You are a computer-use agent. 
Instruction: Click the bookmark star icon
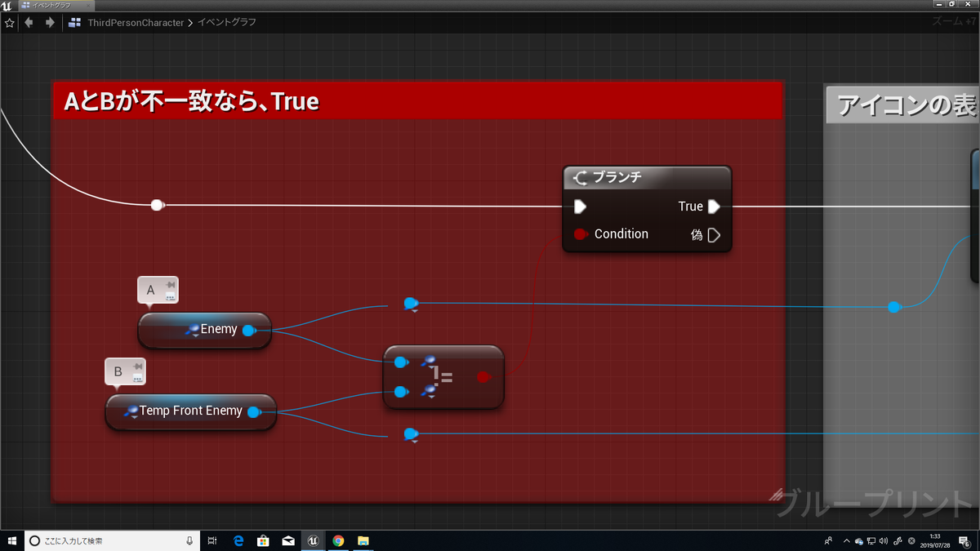pos(9,23)
